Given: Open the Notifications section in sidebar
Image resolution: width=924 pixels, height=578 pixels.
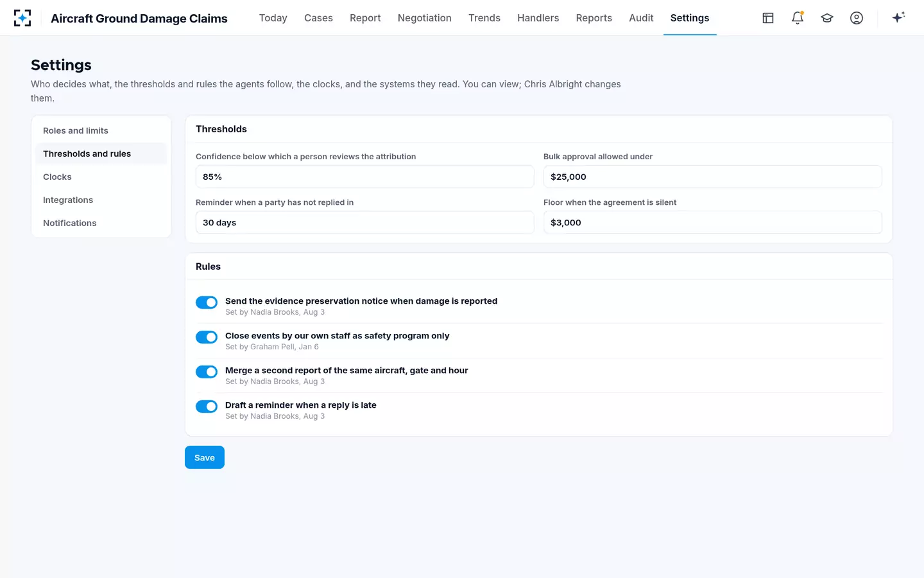Looking at the screenshot, I should point(101,223).
